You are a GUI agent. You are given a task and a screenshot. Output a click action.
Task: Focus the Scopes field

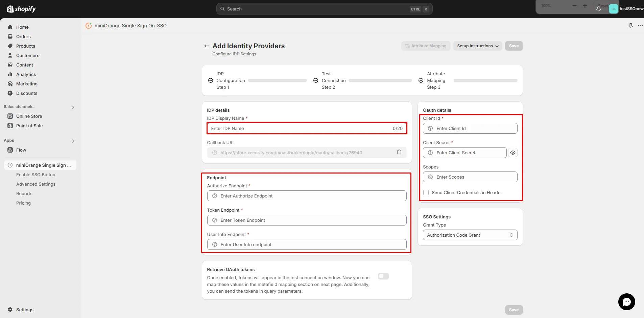tap(470, 177)
